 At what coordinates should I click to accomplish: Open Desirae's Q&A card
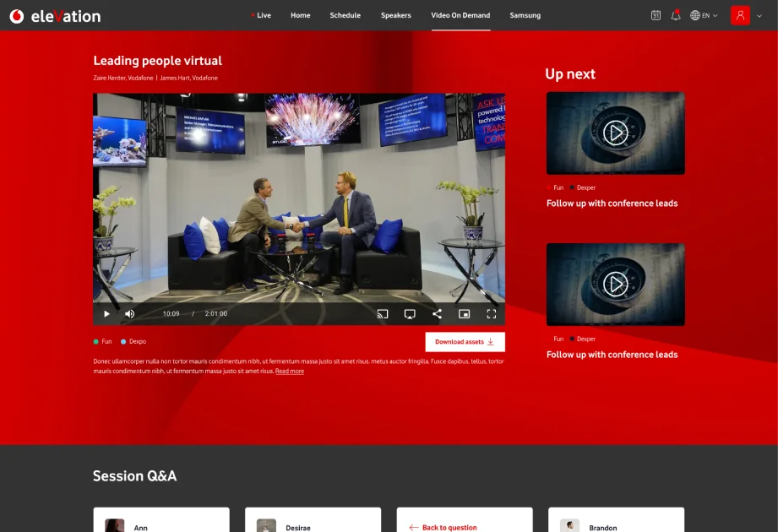[x=313, y=519]
